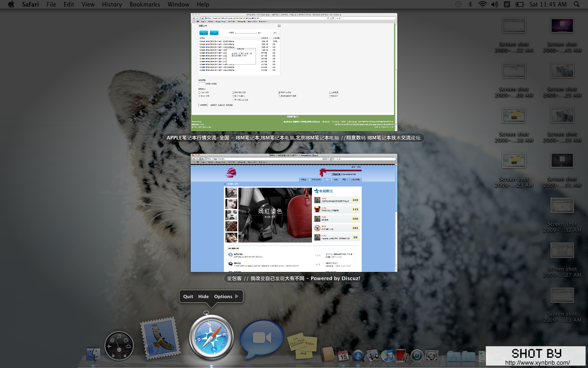Select desktop screen shot ending 45 AM

click(x=562, y=36)
